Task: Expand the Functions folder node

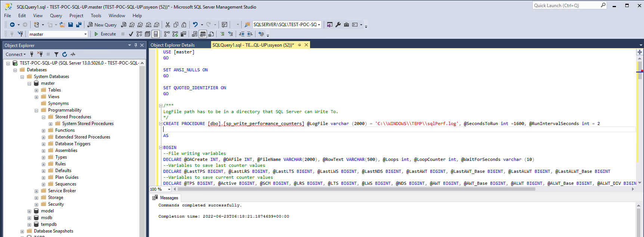Action: (x=43, y=131)
